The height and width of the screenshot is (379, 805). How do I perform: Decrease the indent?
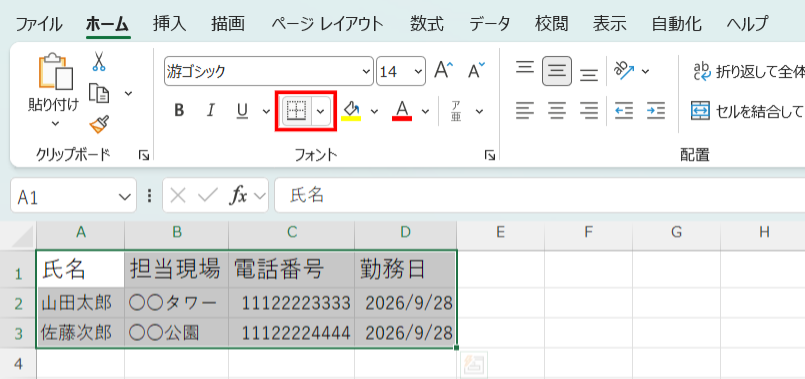click(625, 110)
